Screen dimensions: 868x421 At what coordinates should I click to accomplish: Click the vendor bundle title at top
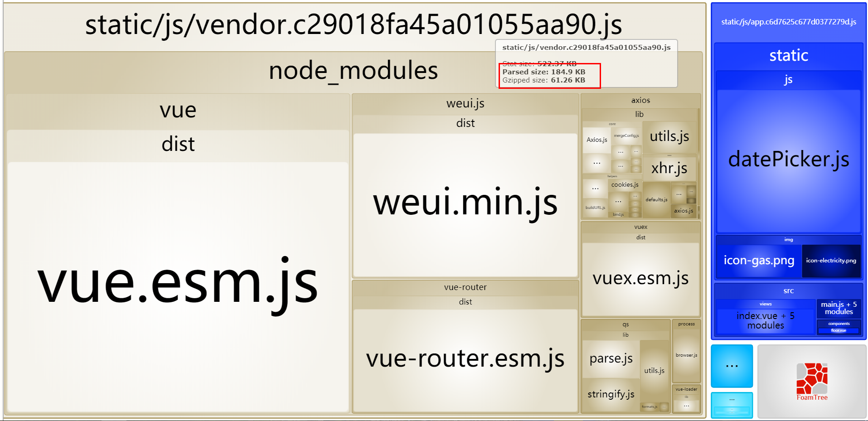pyautogui.click(x=354, y=24)
